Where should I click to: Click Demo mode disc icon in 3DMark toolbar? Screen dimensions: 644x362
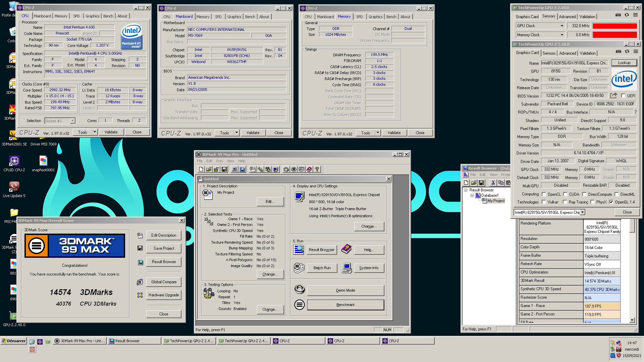pos(286,170)
